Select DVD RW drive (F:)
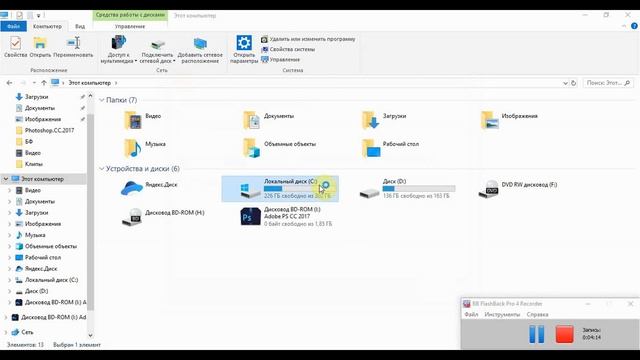 [518, 189]
